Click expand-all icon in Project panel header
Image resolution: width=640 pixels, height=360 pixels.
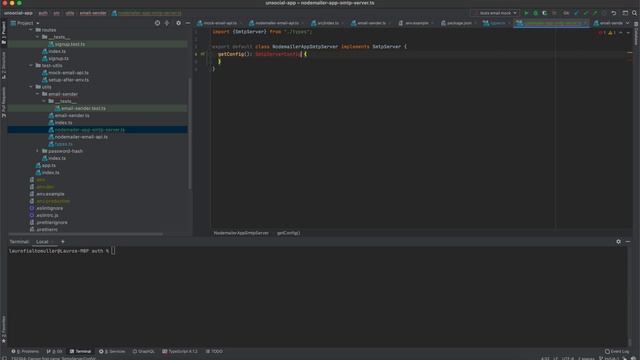tap(167, 23)
